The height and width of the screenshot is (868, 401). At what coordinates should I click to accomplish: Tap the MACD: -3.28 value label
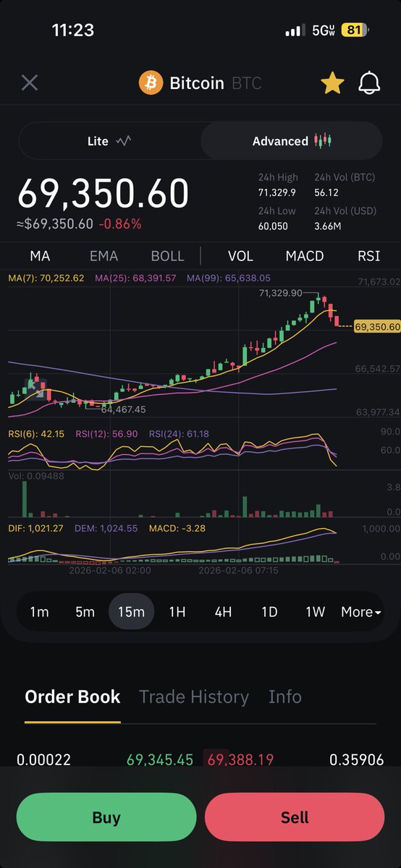pyautogui.click(x=176, y=528)
